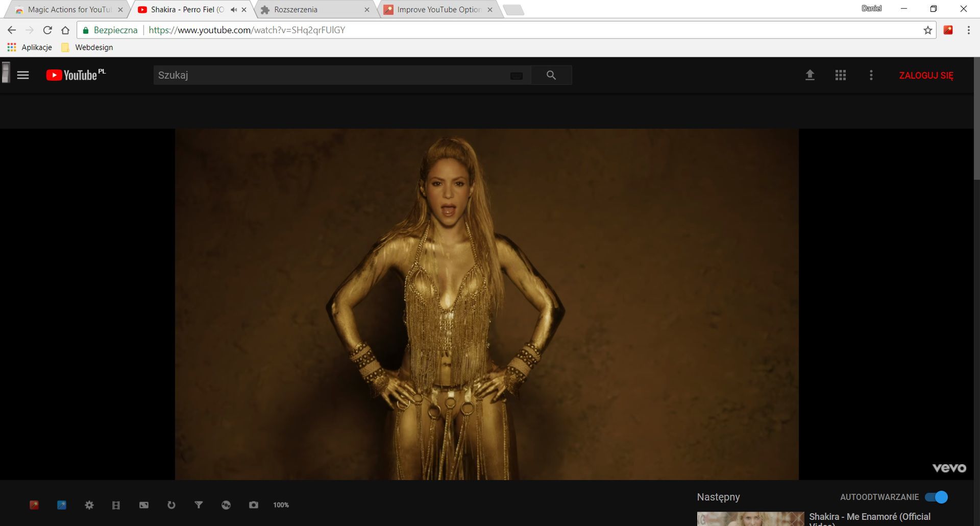The height and width of the screenshot is (526, 980).
Task: Open Chrome's browser menu
Action: click(x=969, y=30)
